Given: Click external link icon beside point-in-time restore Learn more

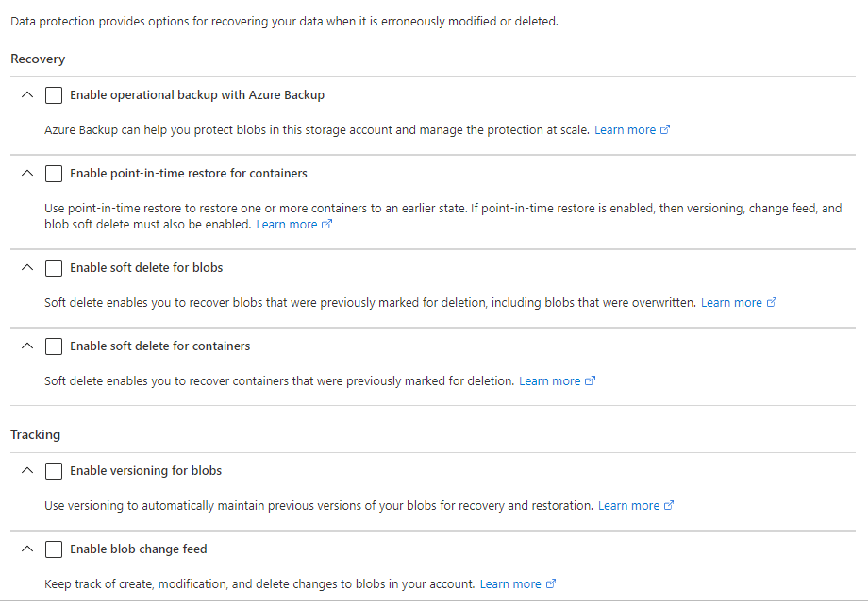Looking at the screenshot, I should coord(327,225).
